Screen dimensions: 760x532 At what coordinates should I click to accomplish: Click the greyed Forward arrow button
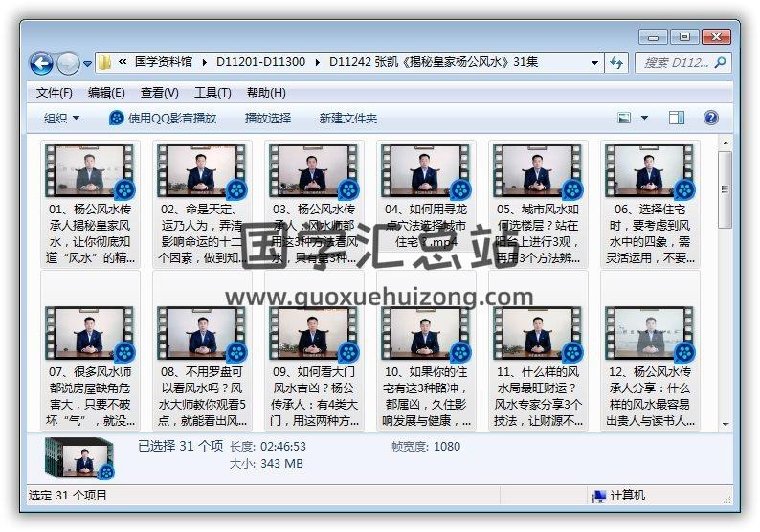click(x=68, y=63)
